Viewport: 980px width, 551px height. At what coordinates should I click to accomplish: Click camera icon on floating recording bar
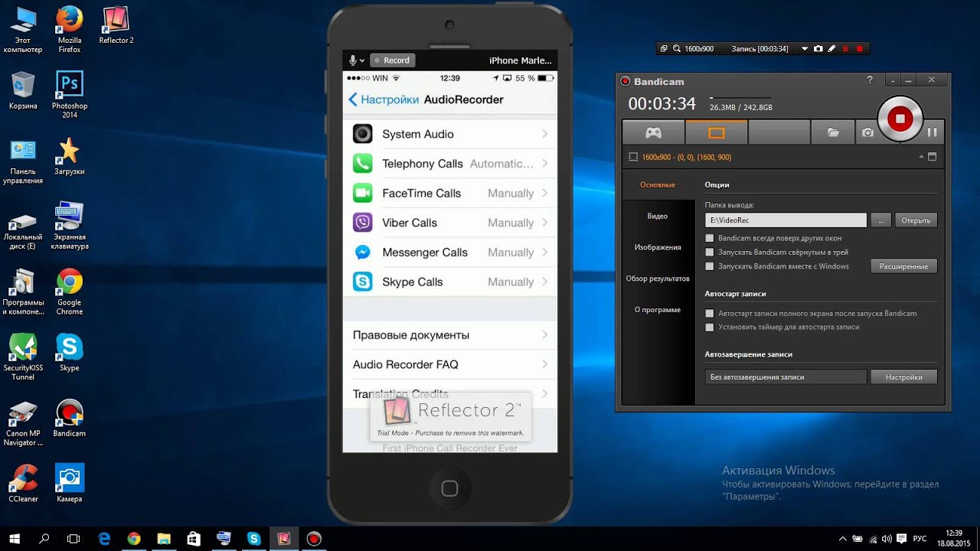click(x=818, y=48)
